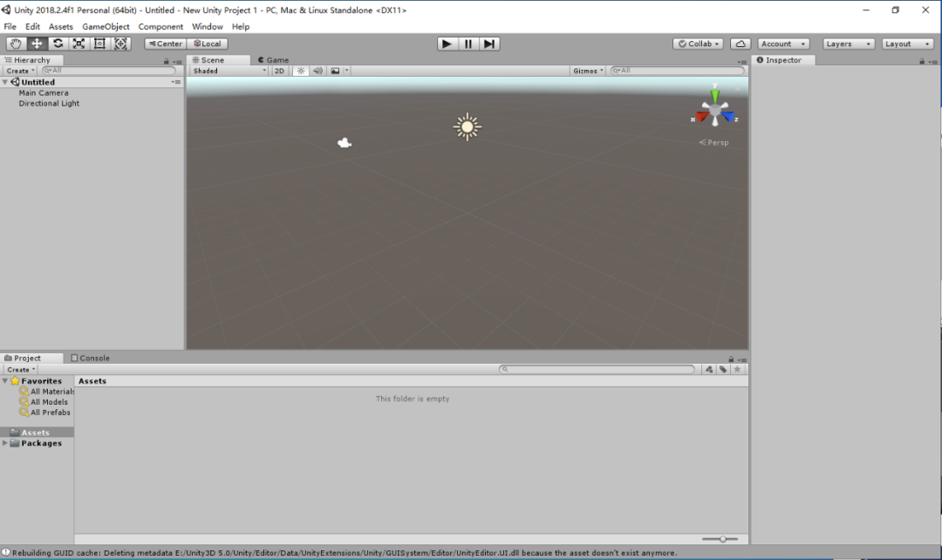Screen dimensions: 942x560
Task: Select Directional Light in Hierarchy
Action: click(x=49, y=103)
